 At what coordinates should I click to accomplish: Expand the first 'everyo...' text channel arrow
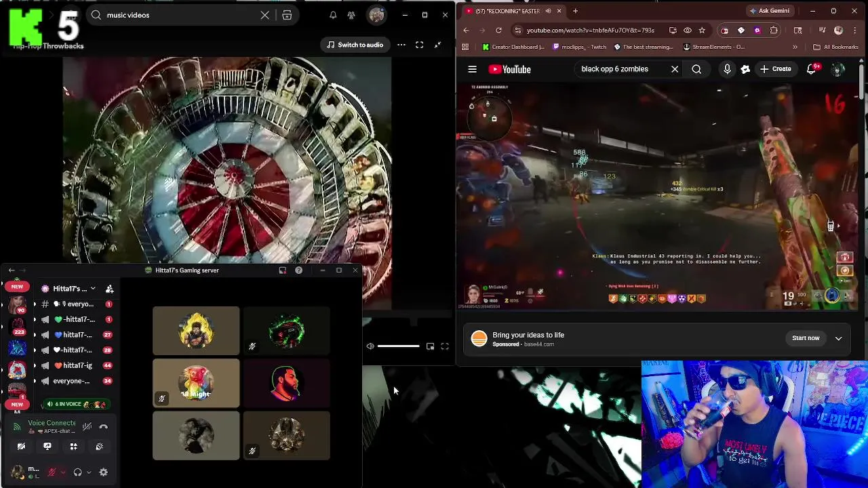35,304
